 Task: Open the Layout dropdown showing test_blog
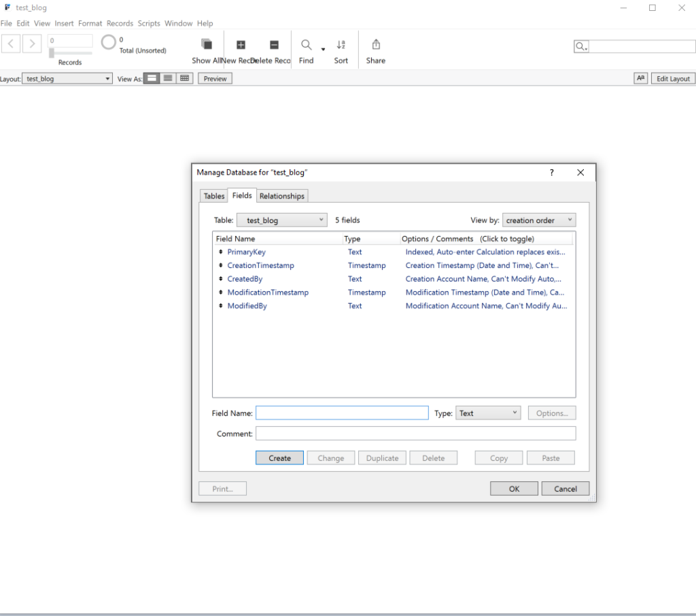[66, 78]
